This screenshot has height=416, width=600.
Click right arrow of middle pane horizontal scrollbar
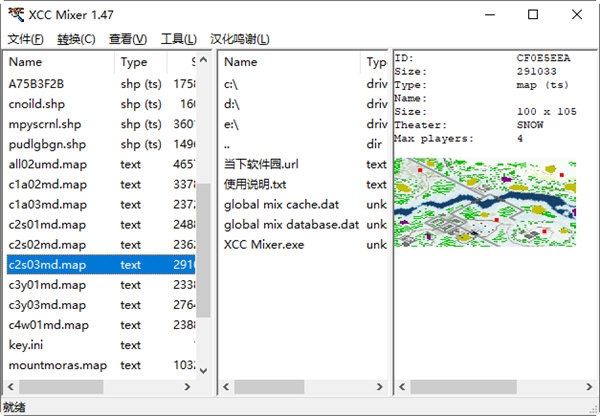380,387
